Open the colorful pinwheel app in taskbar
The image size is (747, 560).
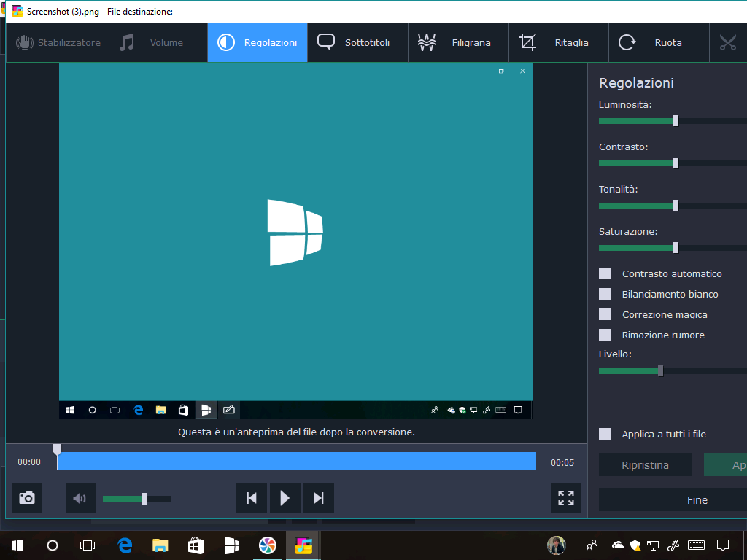267,545
